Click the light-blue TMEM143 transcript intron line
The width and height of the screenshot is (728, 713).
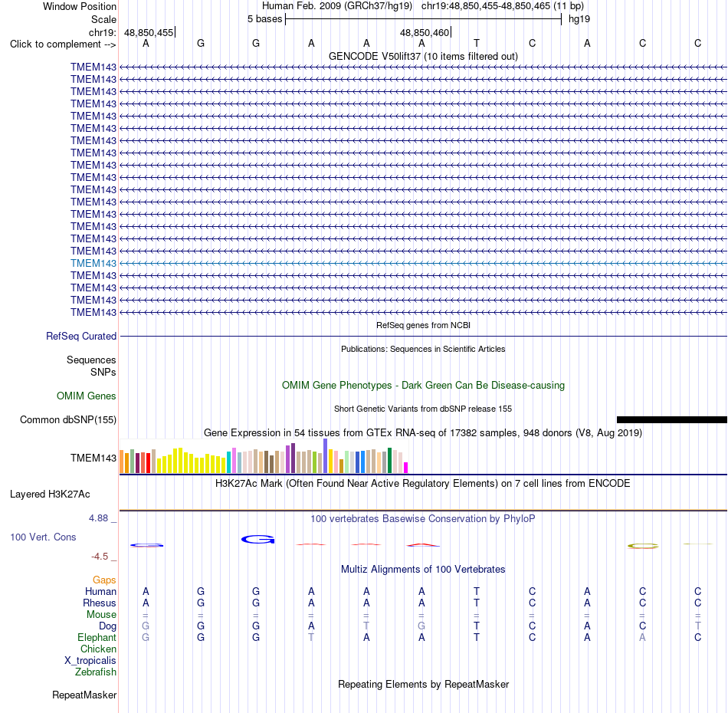[x=423, y=264]
